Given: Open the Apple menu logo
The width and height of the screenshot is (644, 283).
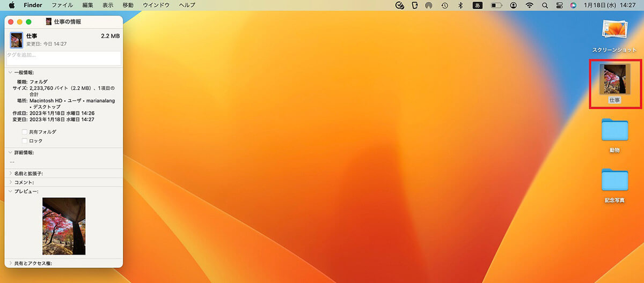Looking at the screenshot, I should 11,5.
